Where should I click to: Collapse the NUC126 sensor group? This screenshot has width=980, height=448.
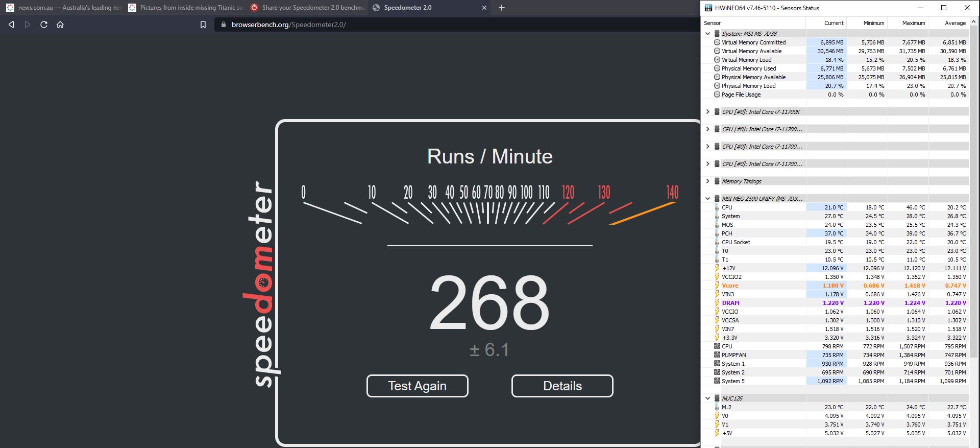pyautogui.click(x=707, y=398)
